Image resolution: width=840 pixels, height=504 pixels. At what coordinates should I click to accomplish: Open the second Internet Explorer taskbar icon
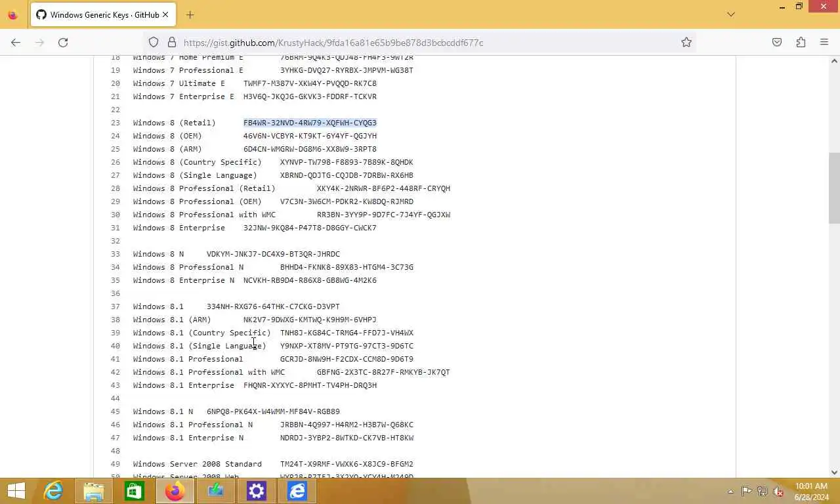[x=297, y=491]
